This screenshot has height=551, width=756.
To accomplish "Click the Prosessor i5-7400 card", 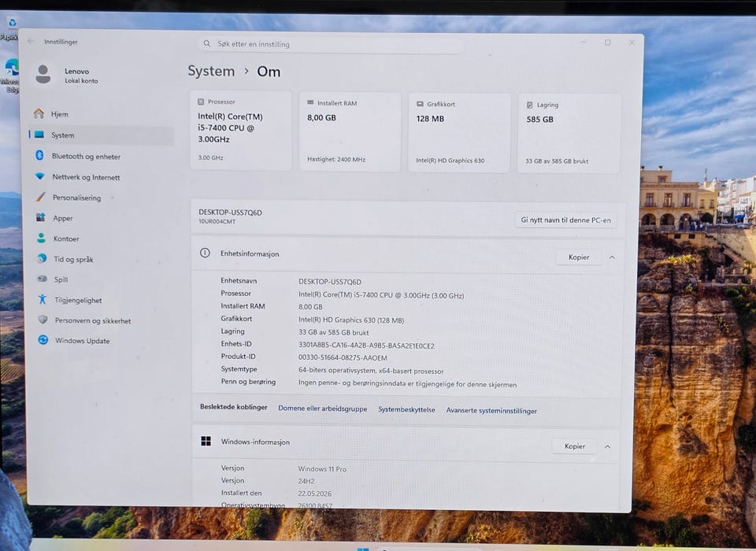I will (241, 130).
